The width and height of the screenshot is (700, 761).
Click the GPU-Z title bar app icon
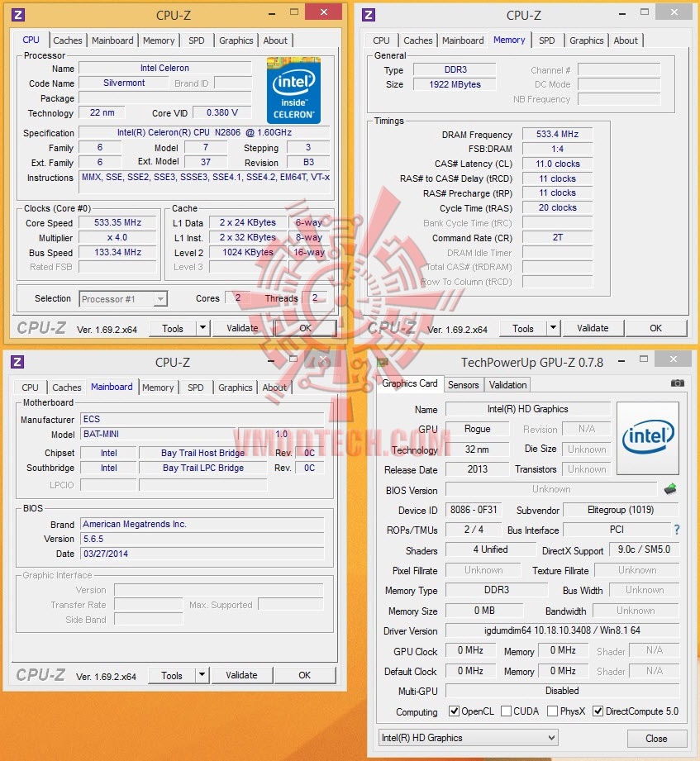(x=383, y=362)
